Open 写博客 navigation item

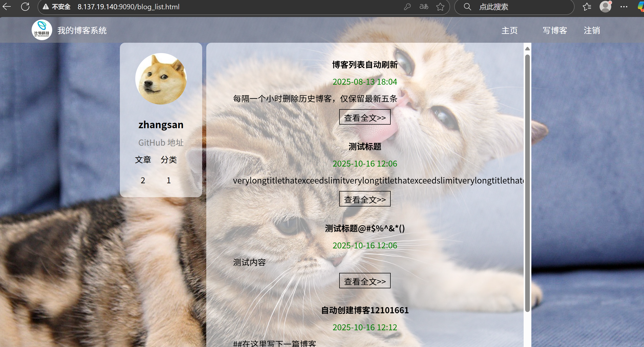[555, 31]
